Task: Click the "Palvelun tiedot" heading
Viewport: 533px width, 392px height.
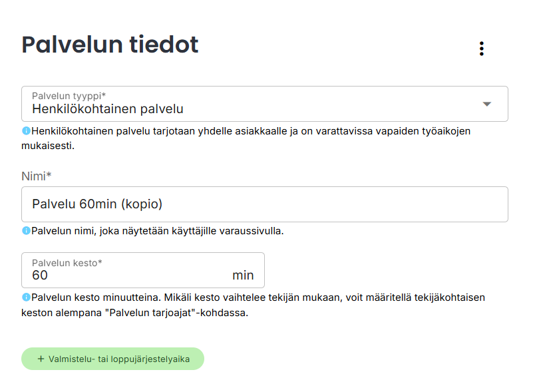Action: point(110,45)
